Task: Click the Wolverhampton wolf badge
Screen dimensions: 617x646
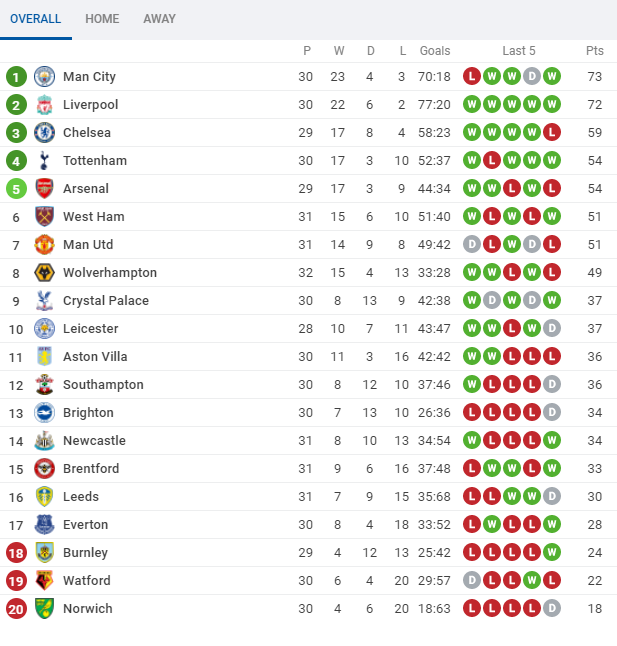Action: point(44,273)
